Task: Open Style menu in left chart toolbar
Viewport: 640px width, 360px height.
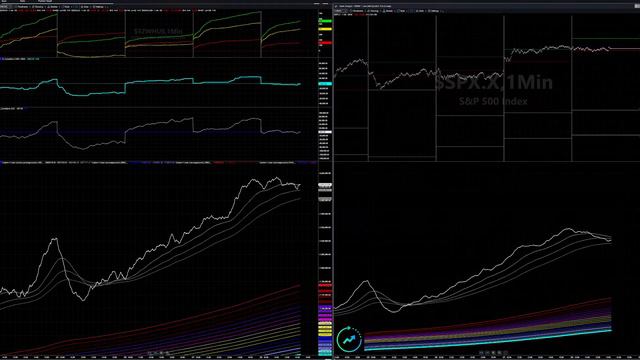Action: (x=65, y=7)
